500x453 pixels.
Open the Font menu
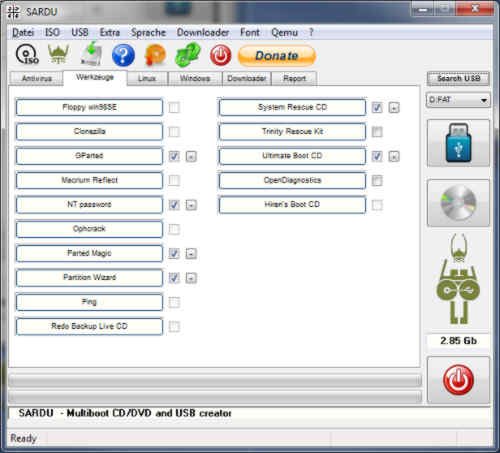250,32
